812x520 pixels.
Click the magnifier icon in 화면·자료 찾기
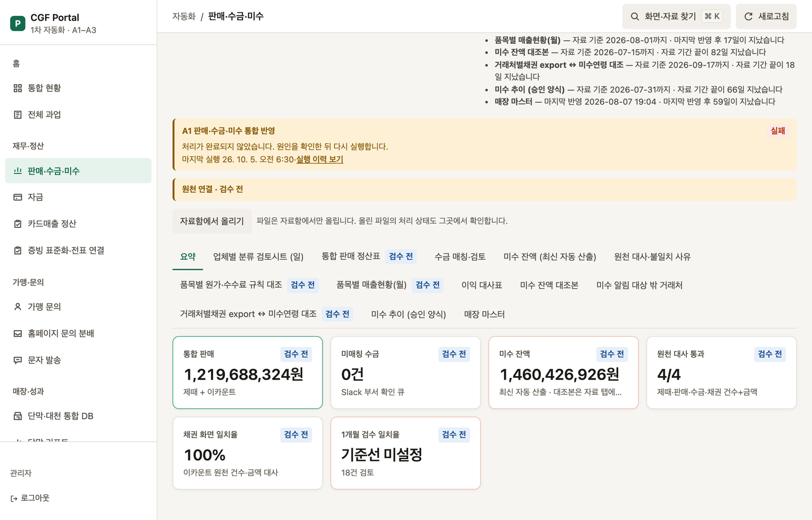point(635,16)
